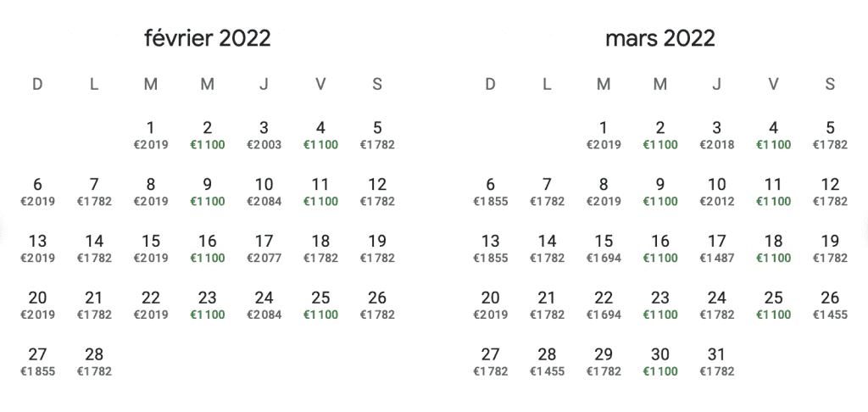The image size is (868, 412).
Task: Select March 3 priced €2018
Action: coord(717,135)
